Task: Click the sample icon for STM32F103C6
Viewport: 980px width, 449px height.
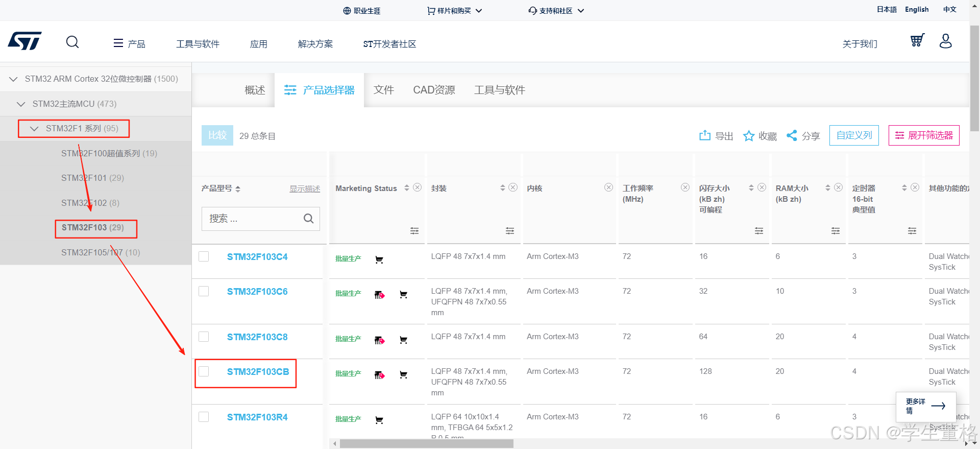Action: pyautogui.click(x=379, y=295)
